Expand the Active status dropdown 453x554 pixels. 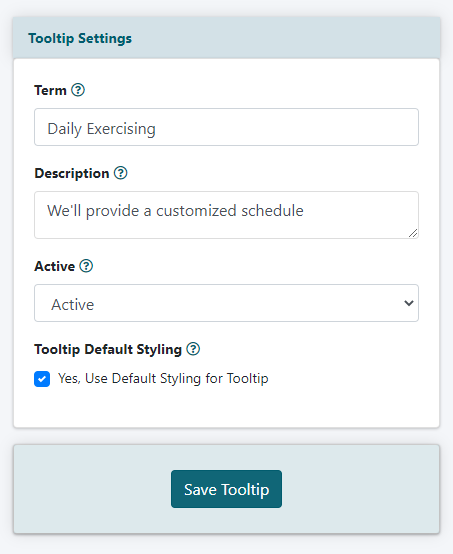point(226,303)
